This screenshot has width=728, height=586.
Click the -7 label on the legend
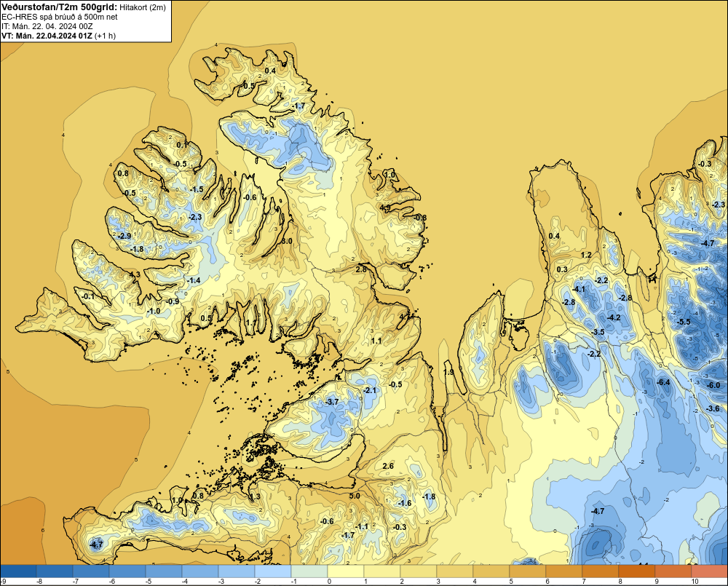(75, 582)
